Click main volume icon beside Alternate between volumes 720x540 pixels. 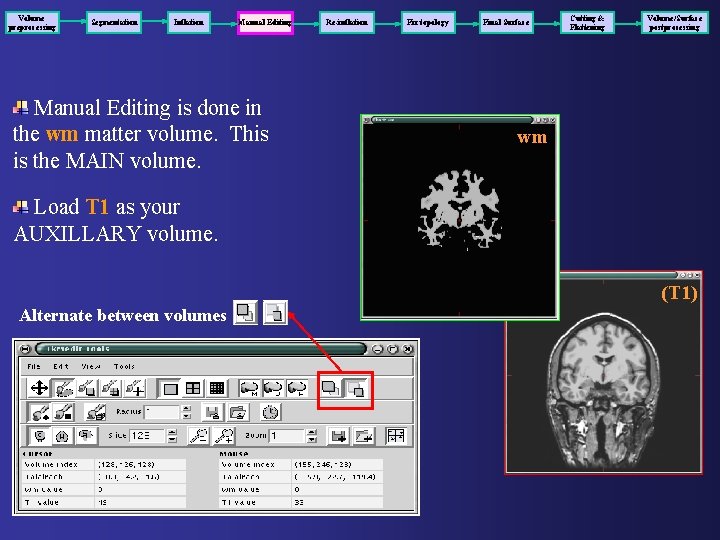[x=245, y=313]
